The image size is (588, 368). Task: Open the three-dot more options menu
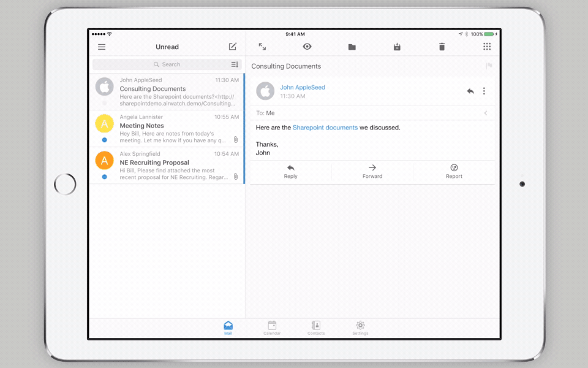pos(484,91)
